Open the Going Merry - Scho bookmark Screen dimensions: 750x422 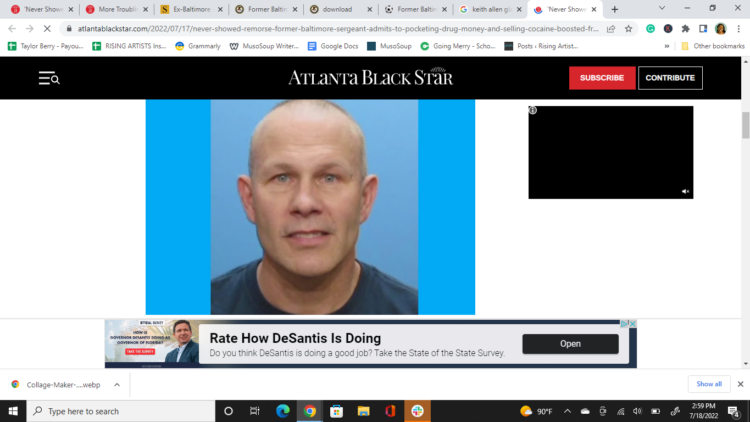(458, 46)
